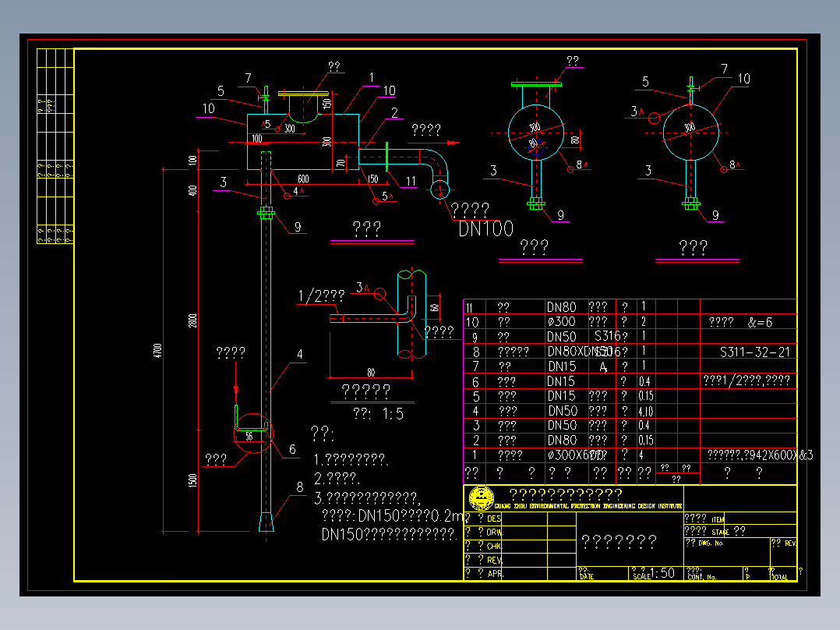
Task: Click balloon number 4 beside the vertical pipe
Action: [300, 355]
